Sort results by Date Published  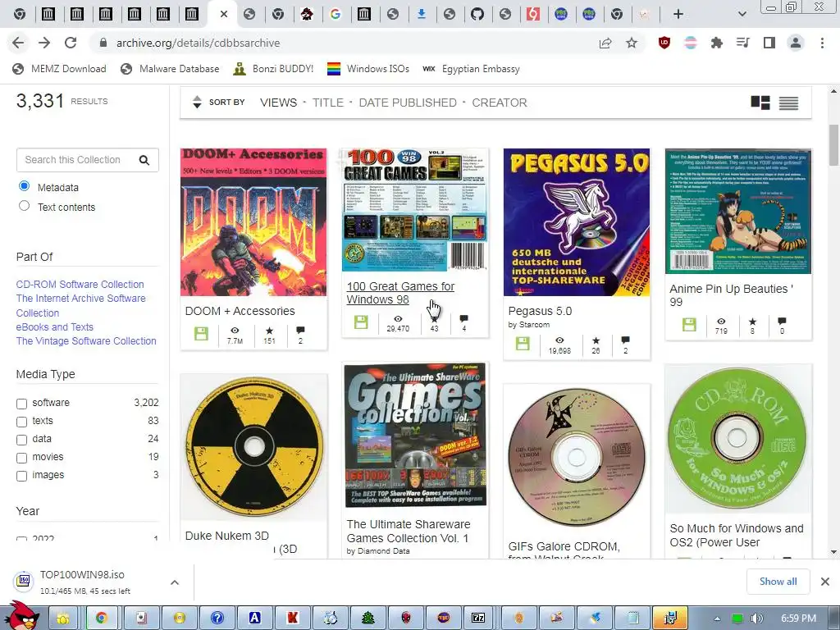(x=408, y=103)
